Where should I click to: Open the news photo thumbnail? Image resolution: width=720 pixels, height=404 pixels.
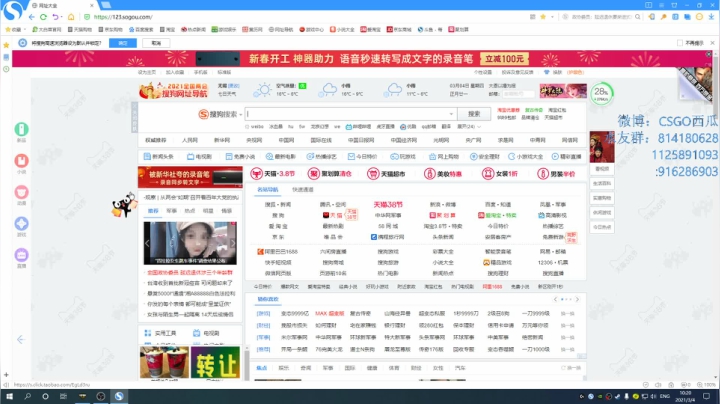(x=190, y=243)
